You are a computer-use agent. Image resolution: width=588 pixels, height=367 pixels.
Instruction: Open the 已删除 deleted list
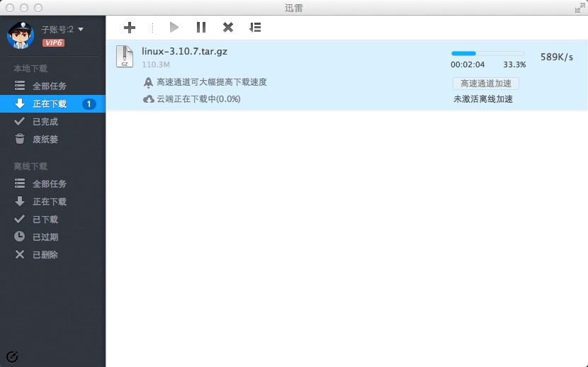click(x=53, y=254)
